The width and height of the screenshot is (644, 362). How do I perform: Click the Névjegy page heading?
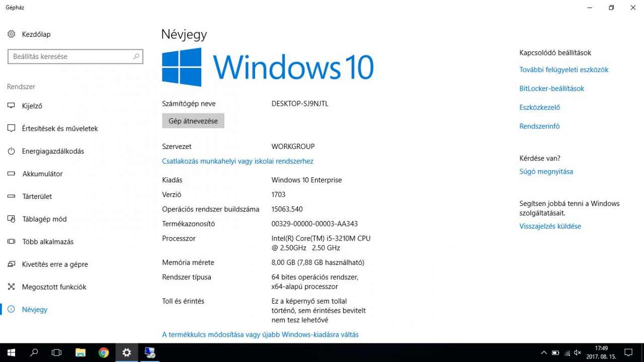(184, 34)
